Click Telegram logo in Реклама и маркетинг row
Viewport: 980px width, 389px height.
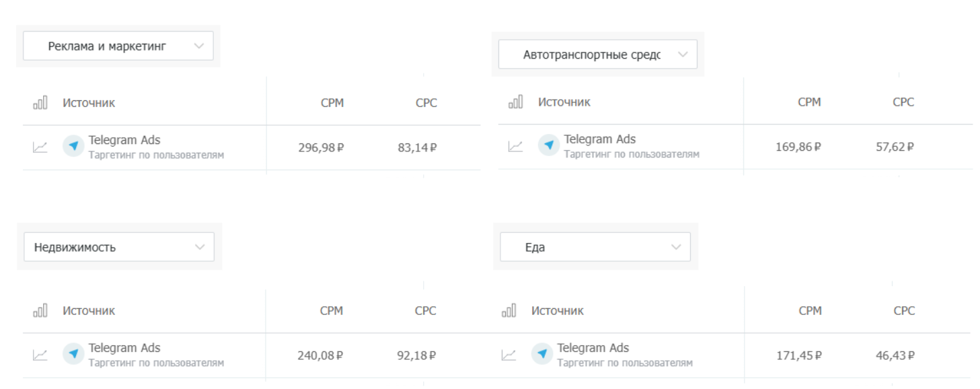[73, 146]
